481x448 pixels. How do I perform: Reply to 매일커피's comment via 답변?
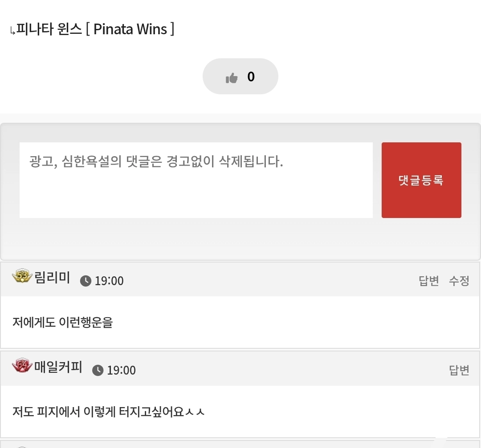[459, 370]
